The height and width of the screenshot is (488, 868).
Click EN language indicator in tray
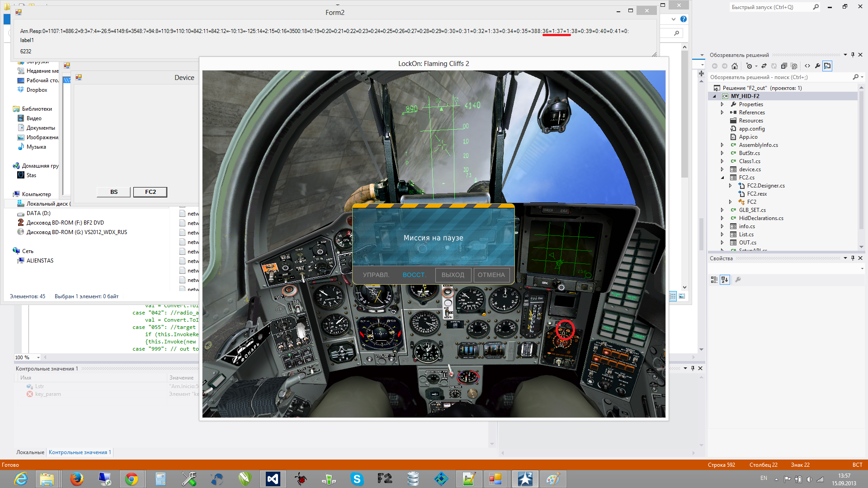764,478
